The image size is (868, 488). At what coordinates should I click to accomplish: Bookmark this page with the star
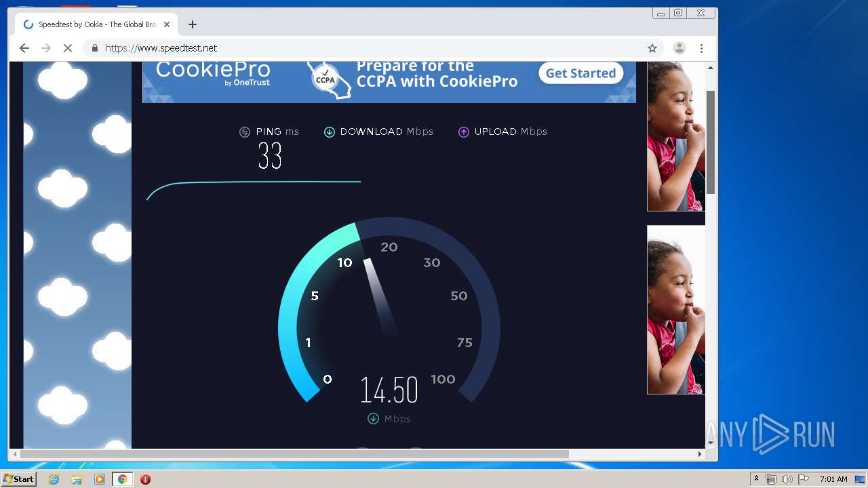652,48
